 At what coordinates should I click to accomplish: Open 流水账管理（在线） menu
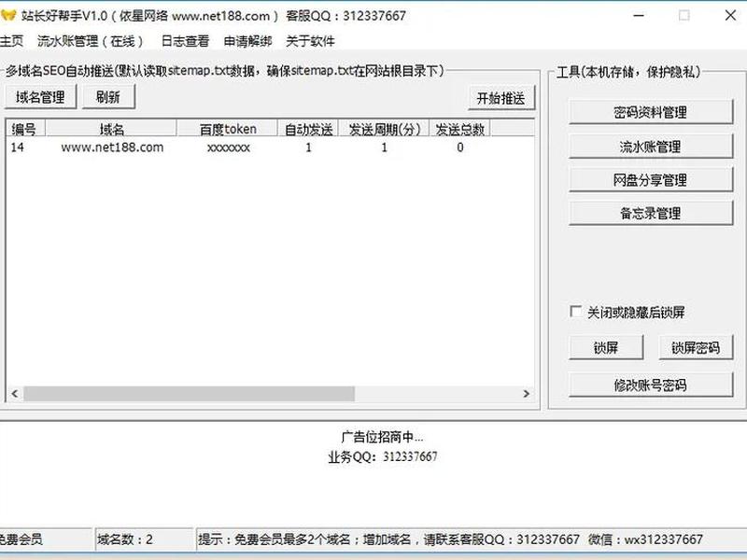click(x=91, y=41)
